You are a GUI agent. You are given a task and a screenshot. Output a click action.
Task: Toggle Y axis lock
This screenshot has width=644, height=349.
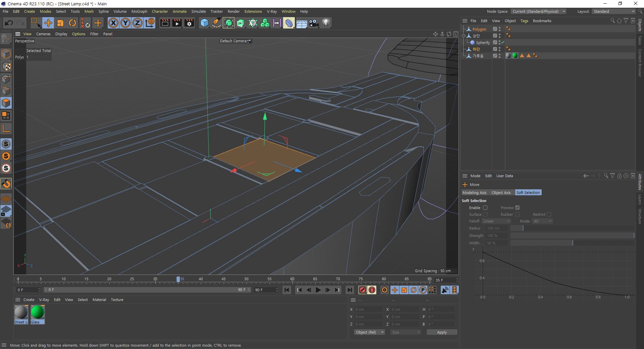125,23
